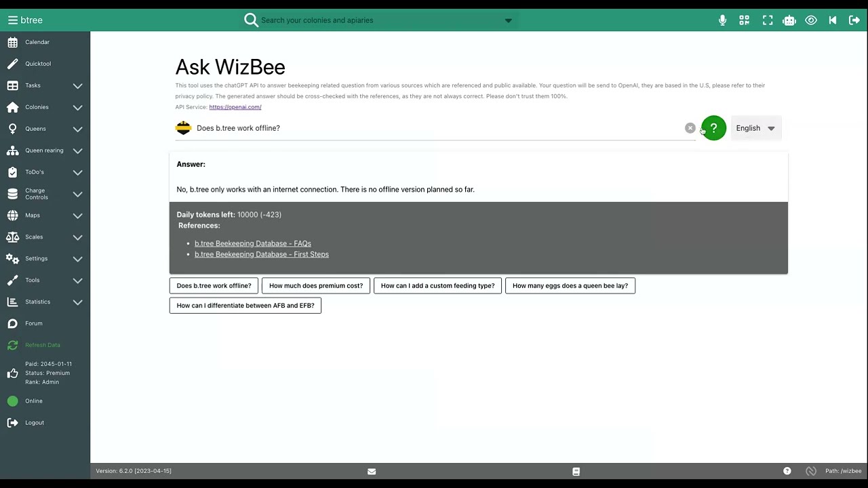Click the Statistics chart icon
868x488 pixels.
coord(12,302)
